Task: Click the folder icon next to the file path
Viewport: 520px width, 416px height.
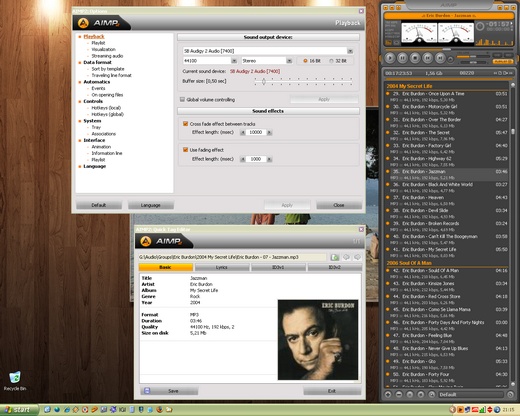Action: pos(335,257)
